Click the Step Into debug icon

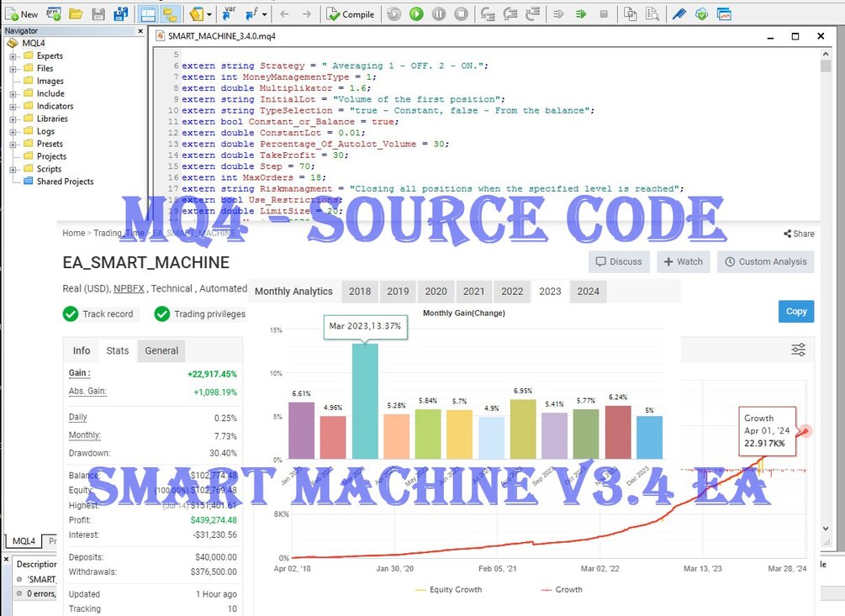point(488,14)
